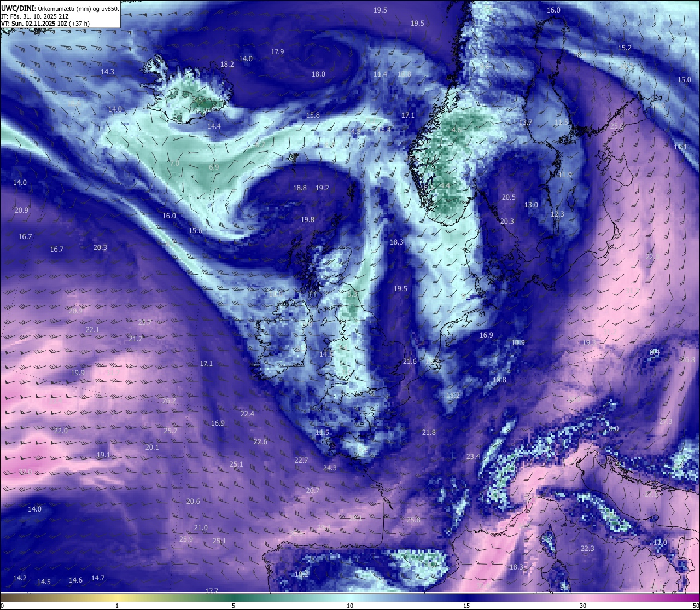Click the 26.8 value label
Viewport: 700px width, 610px height.
click(688, 360)
